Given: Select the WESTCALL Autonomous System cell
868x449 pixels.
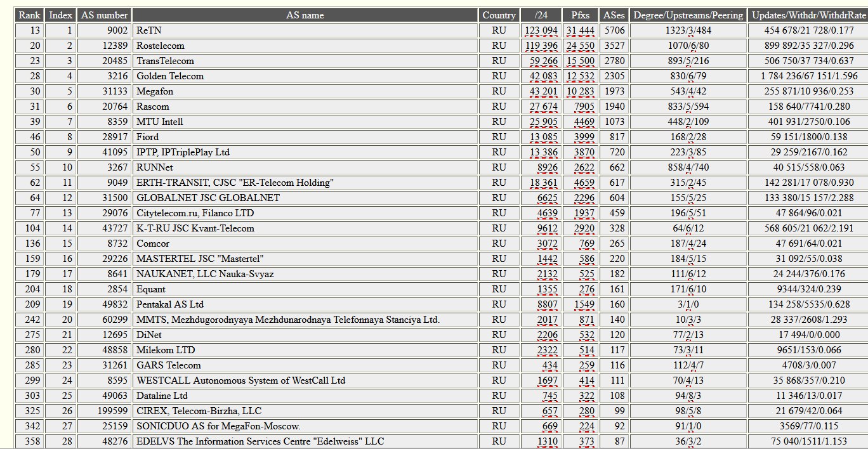Looking at the screenshot, I should pyautogui.click(x=305, y=381).
